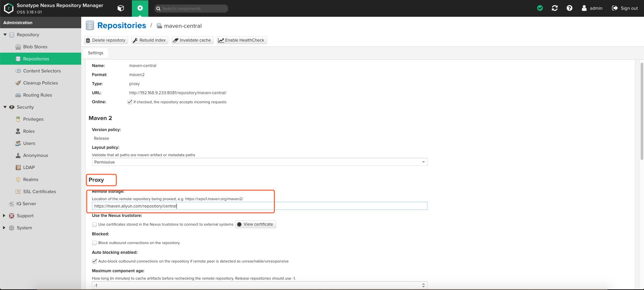Click the system status check icon
644x290 pixels.
tap(540, 8)
